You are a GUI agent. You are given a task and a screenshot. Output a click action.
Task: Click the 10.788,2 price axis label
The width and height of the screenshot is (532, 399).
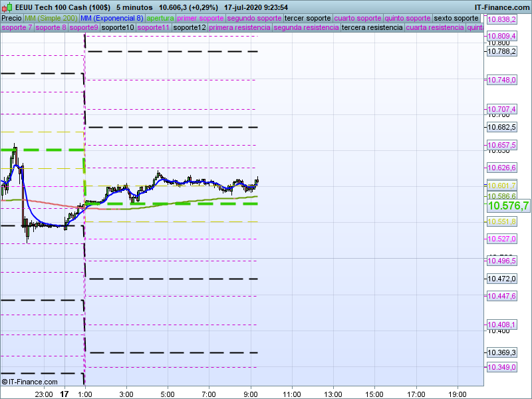click(501, 52)
